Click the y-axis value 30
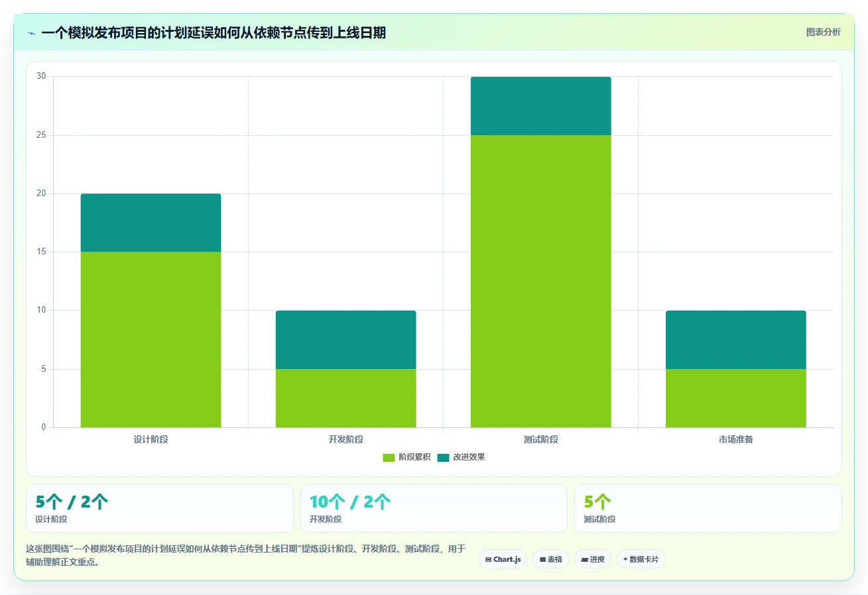Screen dimensions: 868x595 pyautogui.click(x=41, y=76)
